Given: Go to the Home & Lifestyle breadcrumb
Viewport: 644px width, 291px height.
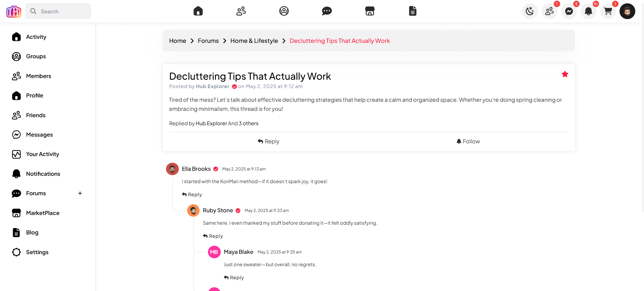Looking at the screenshot, I should [x=254, y=41].
